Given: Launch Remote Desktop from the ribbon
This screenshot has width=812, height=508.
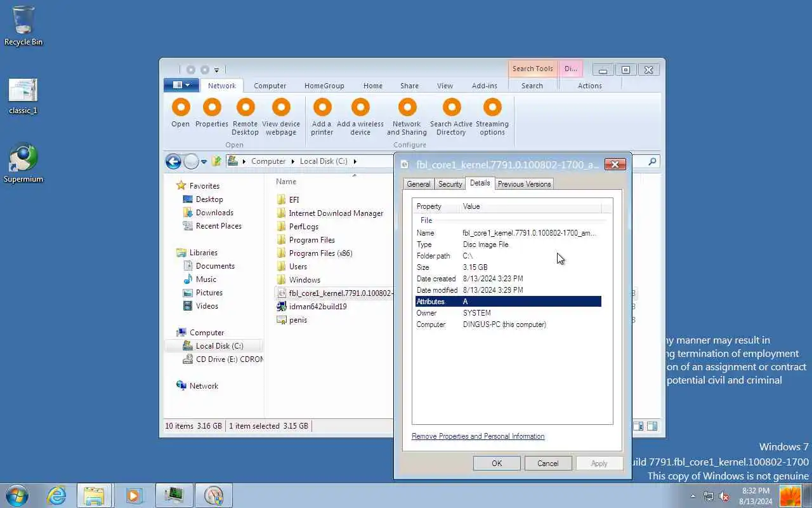Looking at the screenshot, I should tap(246, 107).
